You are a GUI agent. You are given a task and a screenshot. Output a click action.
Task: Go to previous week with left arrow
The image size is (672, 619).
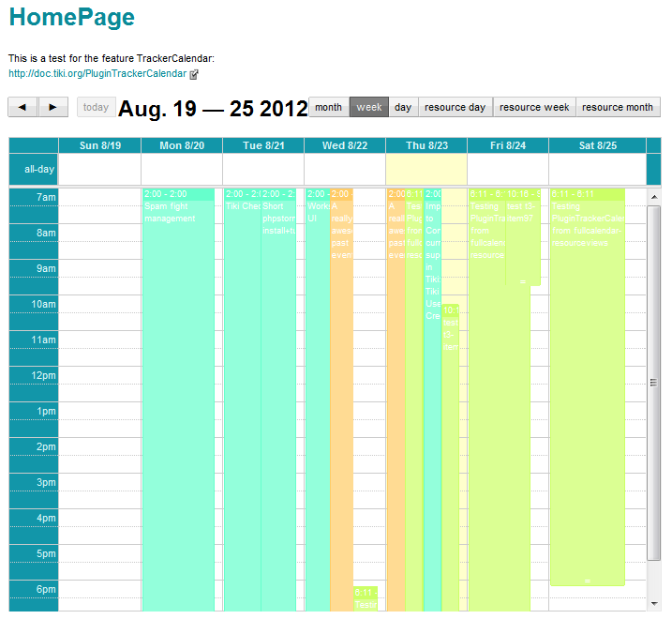click(23, 107)
